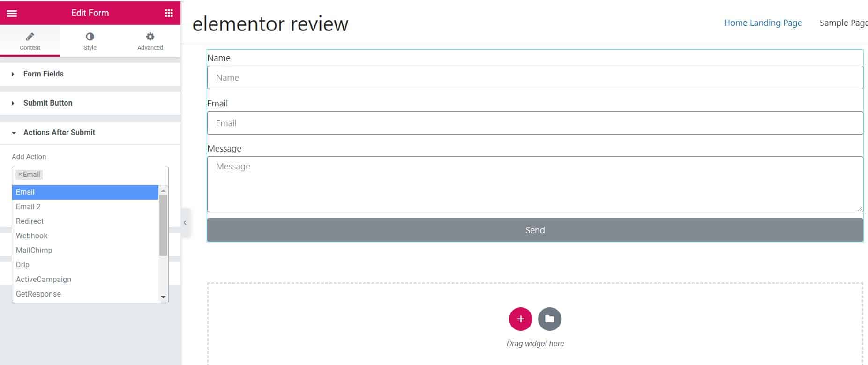Select the Content pencil icon

(x=30, y=36)
